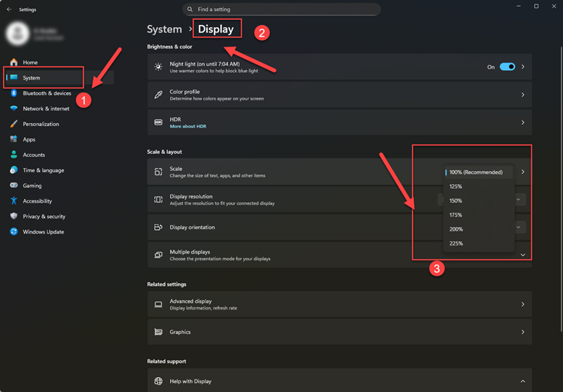Click the Personalization paintbrush icon
The height and width of the screenshot is (392, 563).
point(14,124)
